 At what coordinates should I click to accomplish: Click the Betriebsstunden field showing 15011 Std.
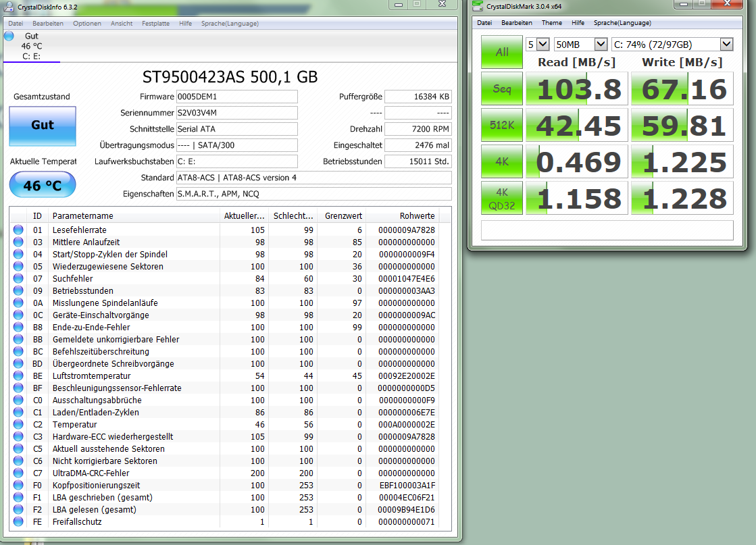[x=418, y=161]
